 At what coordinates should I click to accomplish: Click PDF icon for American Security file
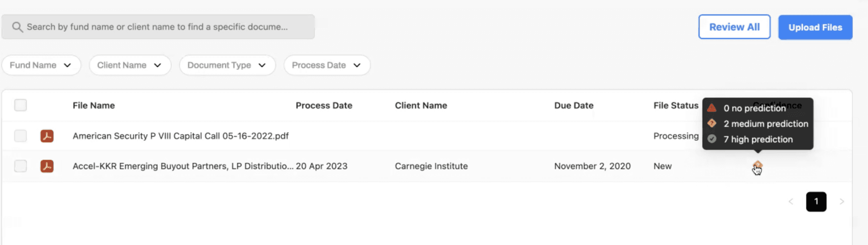47,136
